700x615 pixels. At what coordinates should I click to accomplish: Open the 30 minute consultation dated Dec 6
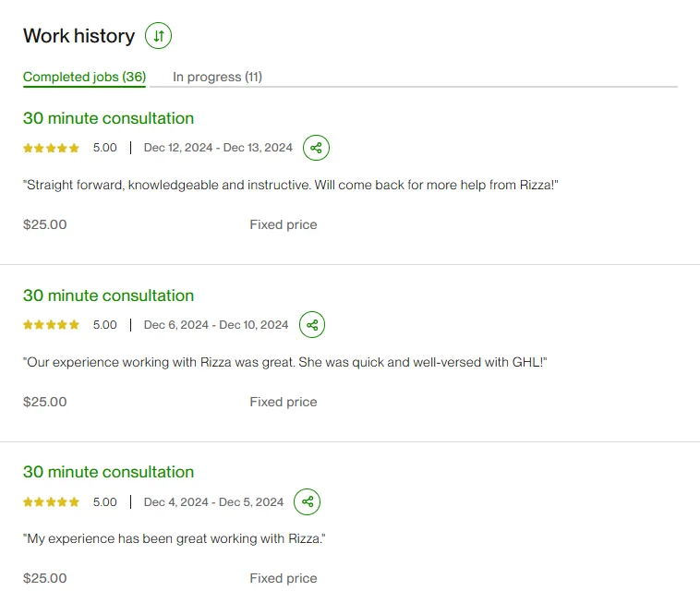point(108,295)
